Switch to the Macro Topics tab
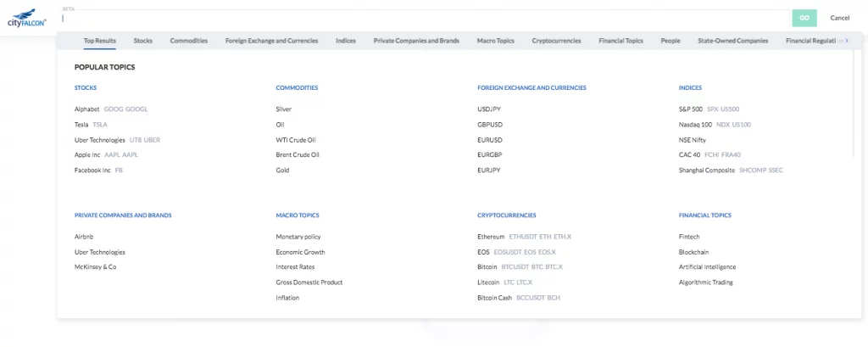This screenshot has height=347, width=868. 495,41
